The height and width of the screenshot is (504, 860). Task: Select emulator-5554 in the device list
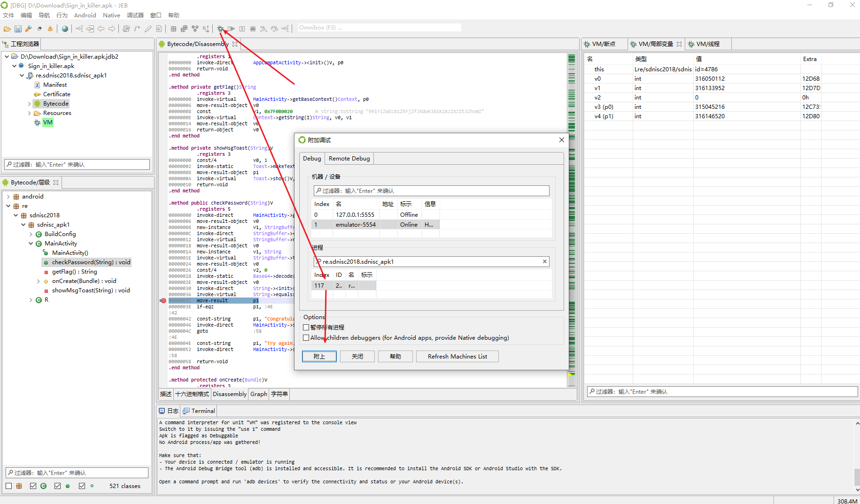[356, 224]
